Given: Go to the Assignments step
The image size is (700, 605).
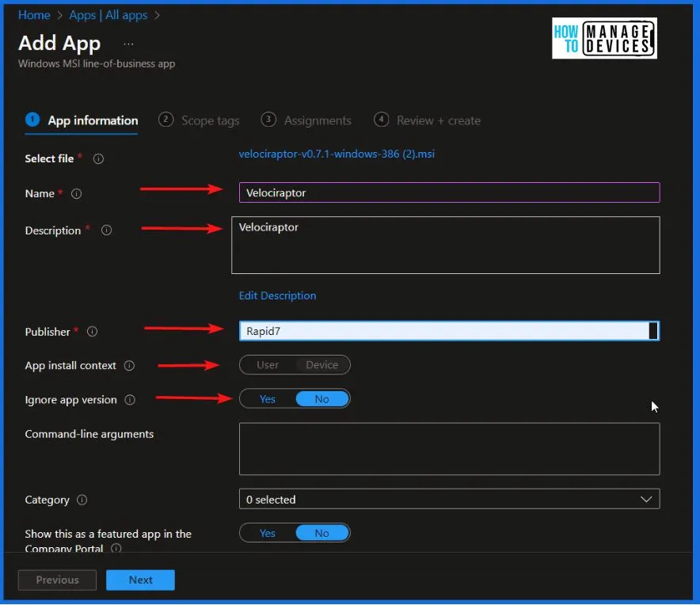Looking at the screenshot, I should click(306, 120).
